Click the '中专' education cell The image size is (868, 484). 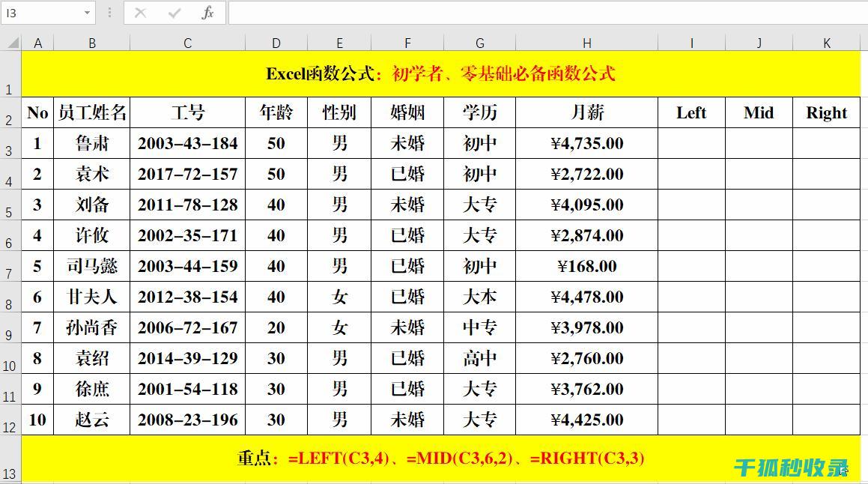(480, 328)
